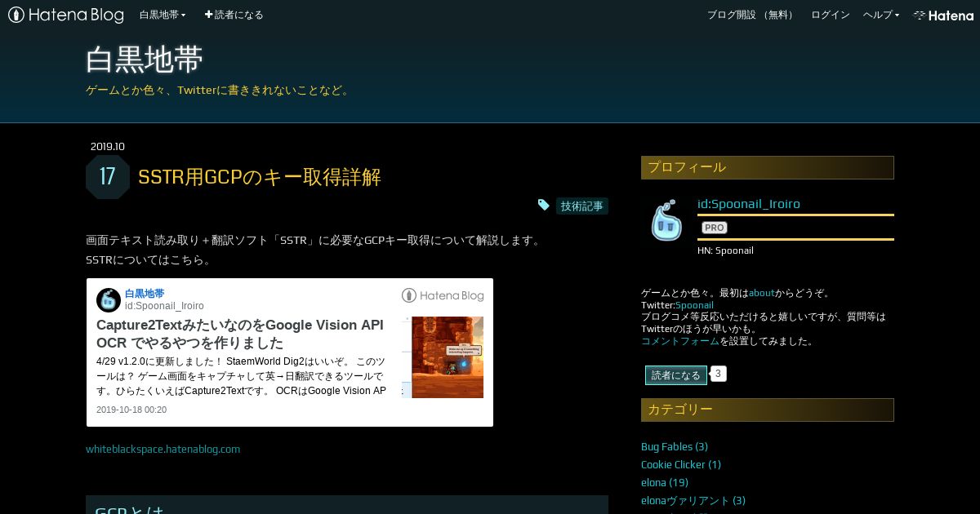Click the PRO badge in profile
This screenshot has height=514, width=980.
pyautogui.click(x=714, y=228)
